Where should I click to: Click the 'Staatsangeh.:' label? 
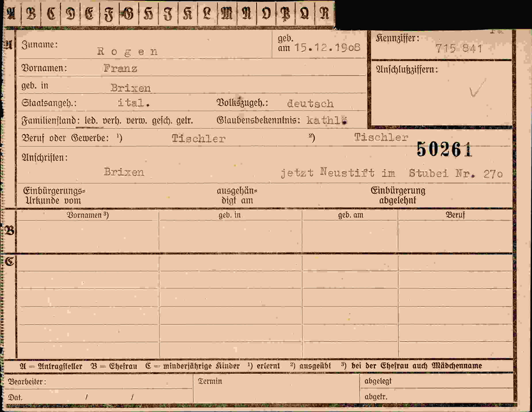pyautogui.click(x=49, y=103)
